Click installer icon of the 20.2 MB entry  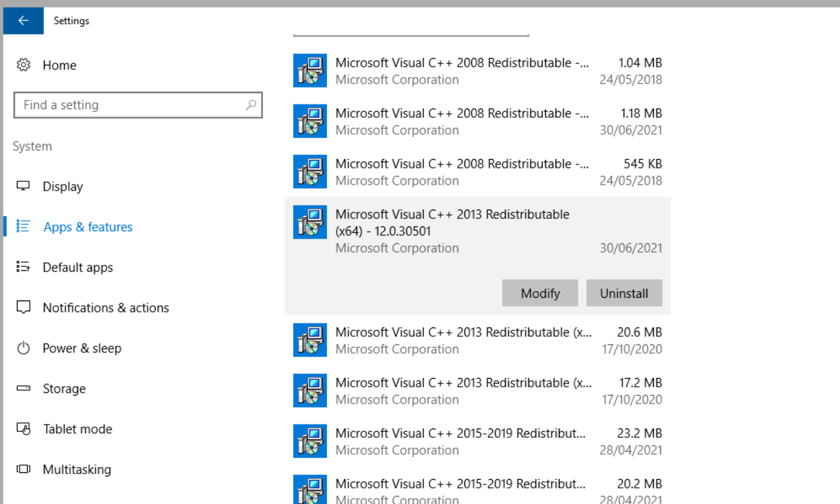point(310,490)
